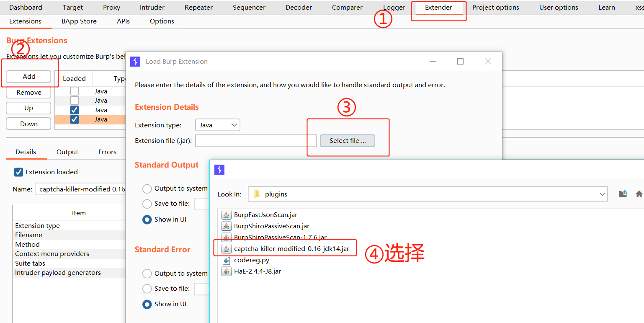
Task: Move extension Down button
Action: [x=29, y=124]
